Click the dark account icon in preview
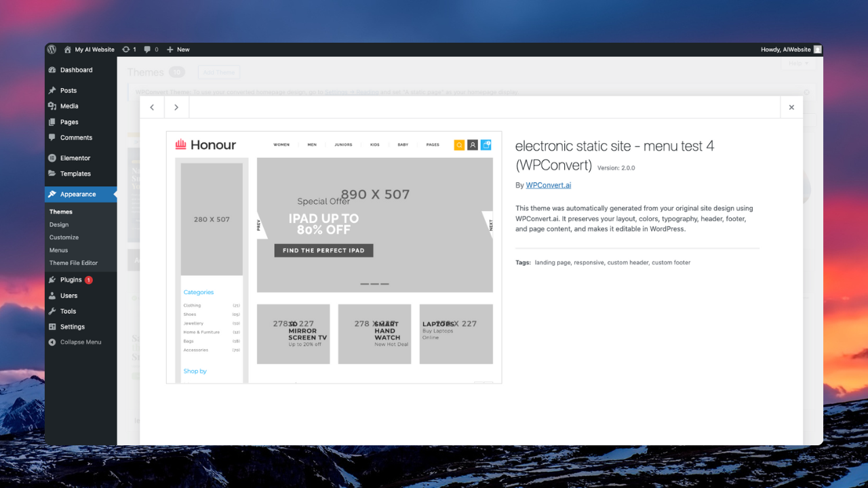The image size is (868, 488). (473, 145)
